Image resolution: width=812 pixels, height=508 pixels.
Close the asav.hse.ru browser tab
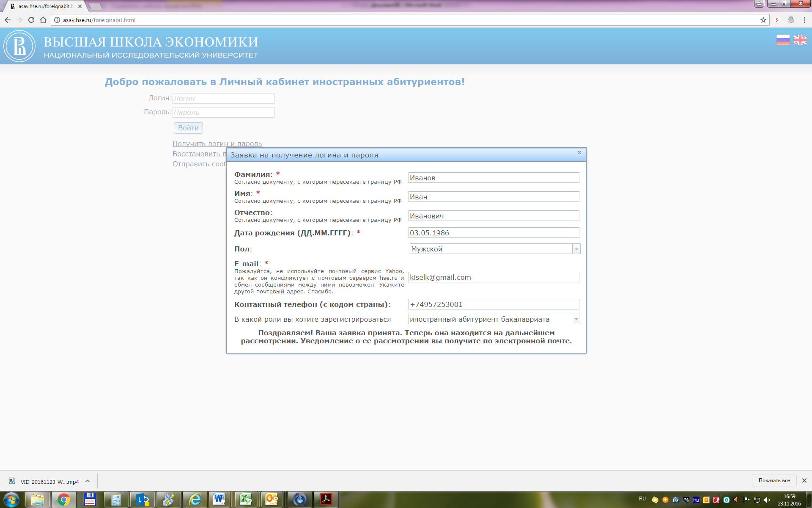tap(80, 6)
